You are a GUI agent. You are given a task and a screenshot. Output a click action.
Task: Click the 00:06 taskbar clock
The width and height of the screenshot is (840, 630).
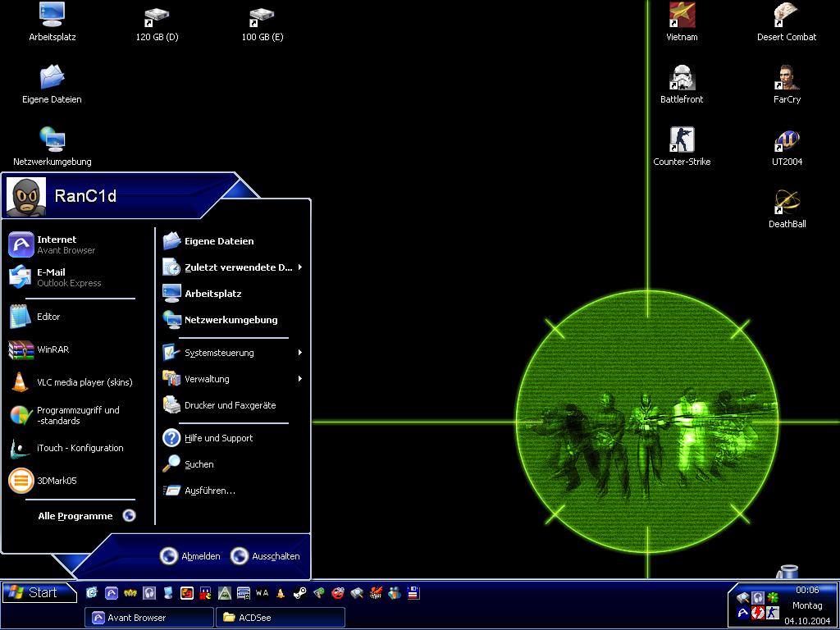pyautogui.click(x=807, y=590)
